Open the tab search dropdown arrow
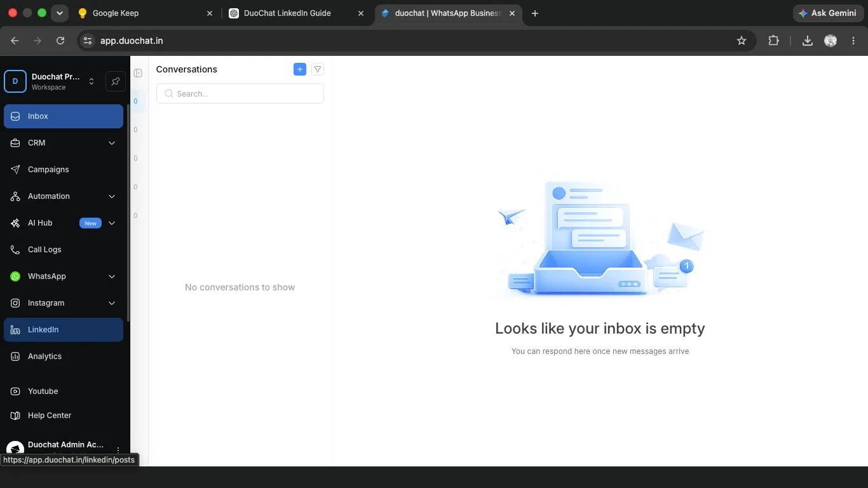Screen dimensions: 868x488 coord(60,13)
